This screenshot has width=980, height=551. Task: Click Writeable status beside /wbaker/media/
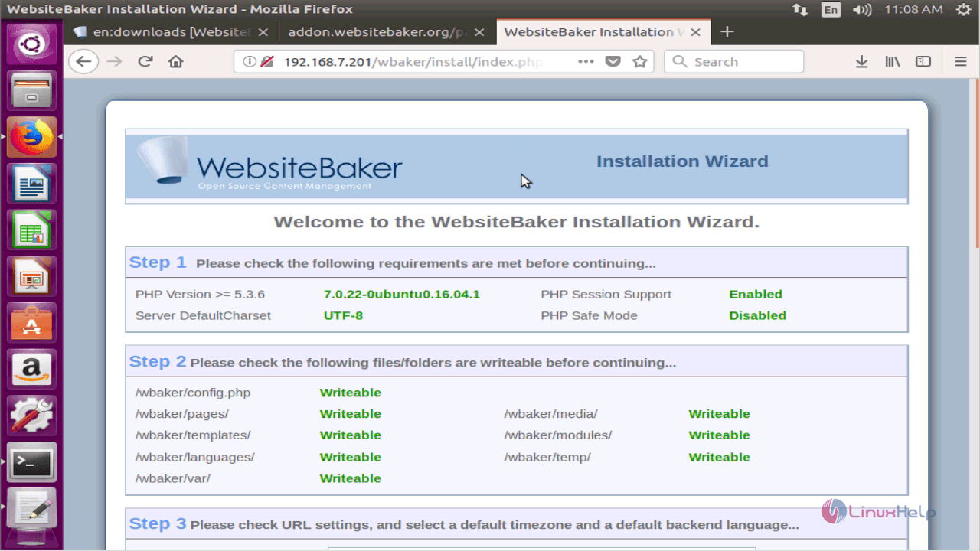719,414
